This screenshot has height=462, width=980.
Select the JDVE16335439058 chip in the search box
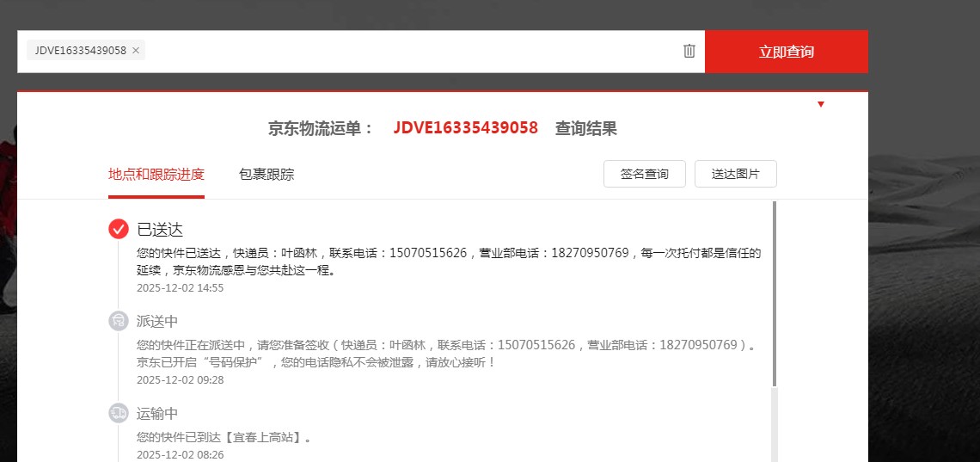point(80,51)
